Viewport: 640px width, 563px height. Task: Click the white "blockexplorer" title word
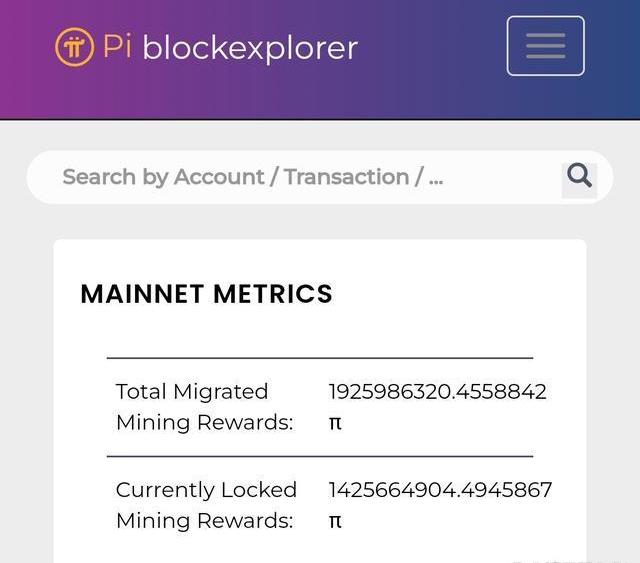[250, 47]
